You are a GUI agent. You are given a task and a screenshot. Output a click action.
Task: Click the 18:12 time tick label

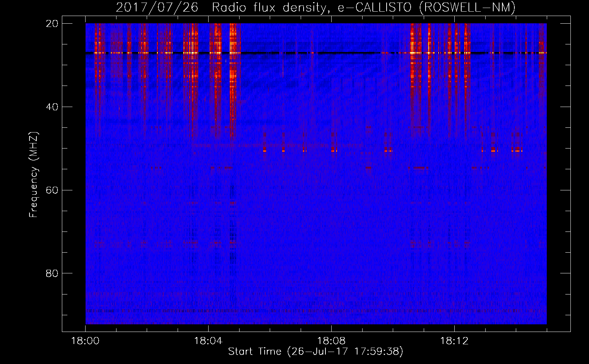click(x=454, y=341)
